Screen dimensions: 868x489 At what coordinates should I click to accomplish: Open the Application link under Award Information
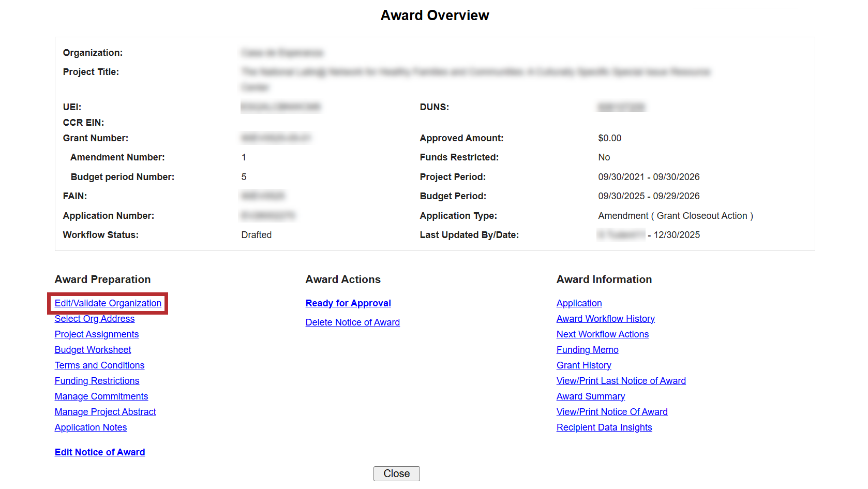tap(579, 303)
